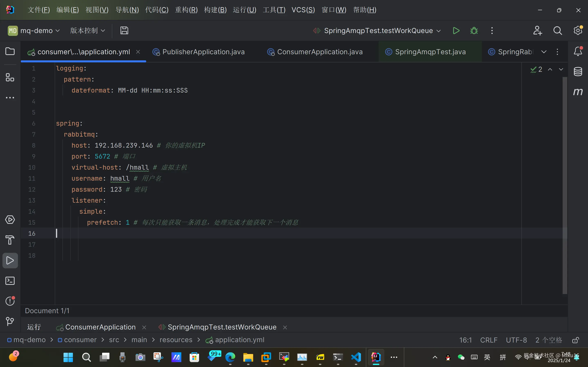This screenshot has width=588, height=367.
Task: Click the green Run button in toolbar
Action: pyautogui.click(x=456, y=31)
